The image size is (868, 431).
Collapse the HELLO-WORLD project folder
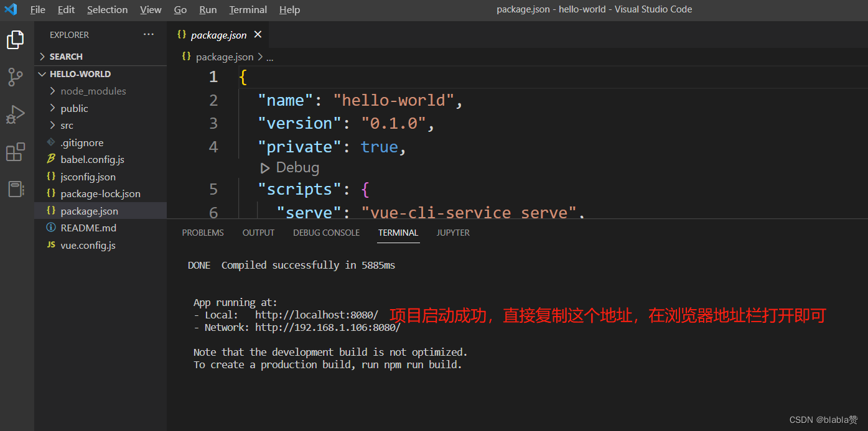80,74
